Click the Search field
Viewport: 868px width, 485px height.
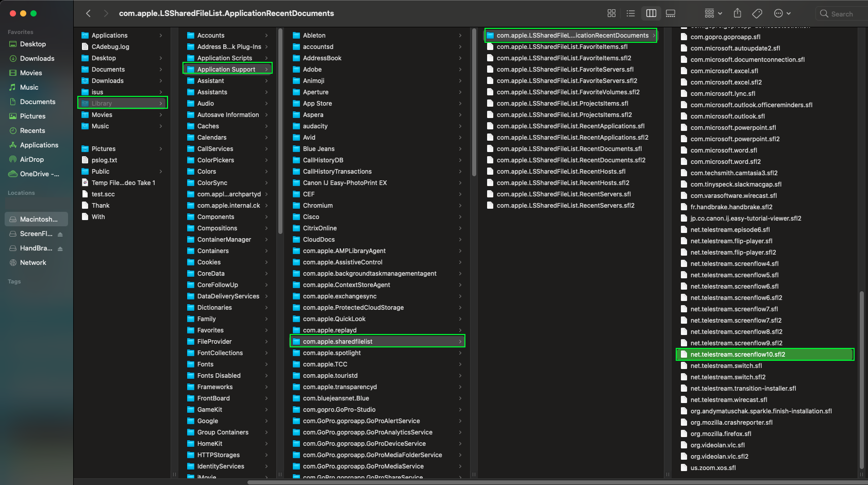pyautogui.click(x=842, y=14)
